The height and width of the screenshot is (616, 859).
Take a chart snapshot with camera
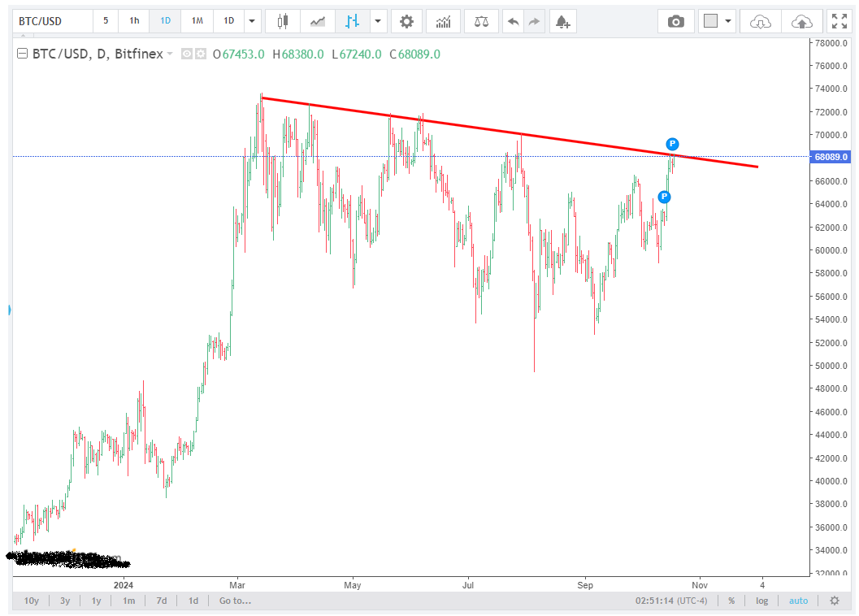(675, 21)
